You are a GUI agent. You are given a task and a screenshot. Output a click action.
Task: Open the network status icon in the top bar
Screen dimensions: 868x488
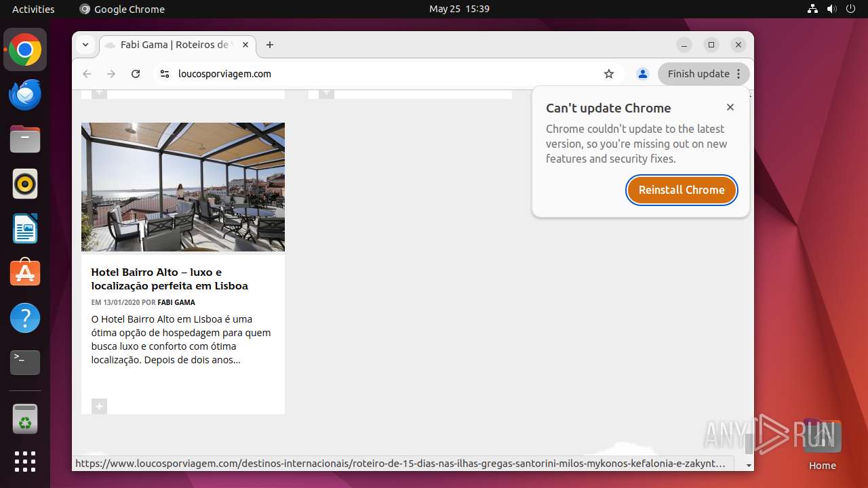(813, 9)
